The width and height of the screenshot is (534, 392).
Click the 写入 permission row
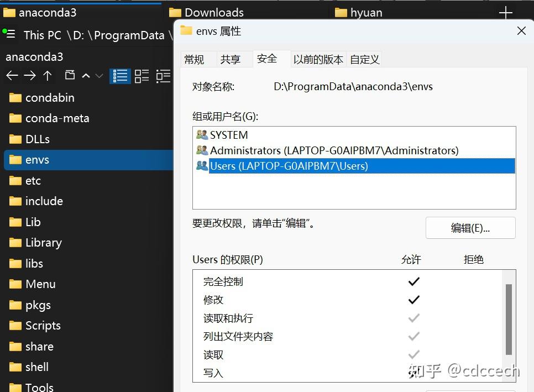(x=347, y=373)
